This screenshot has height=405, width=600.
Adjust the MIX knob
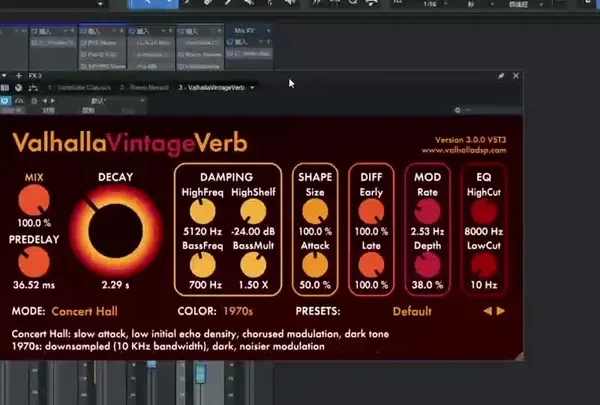click(33, 204)
